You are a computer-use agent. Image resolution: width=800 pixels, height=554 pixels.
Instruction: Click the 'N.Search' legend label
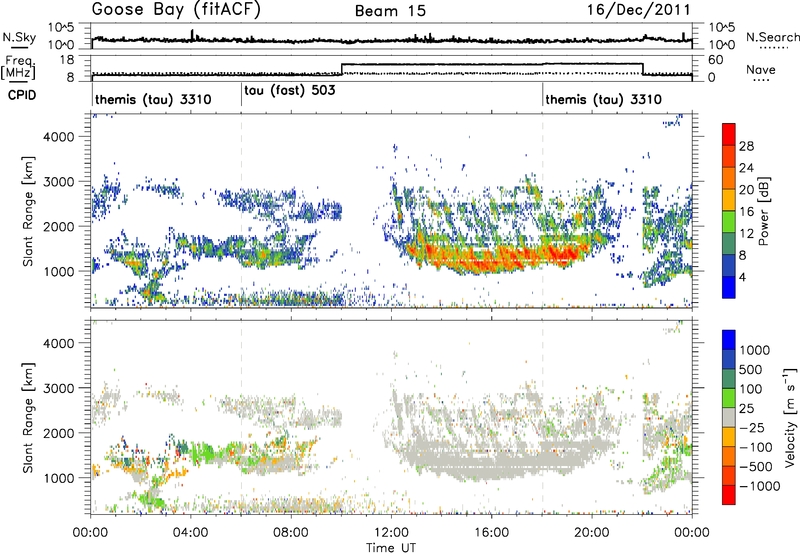tap(773, 37)
